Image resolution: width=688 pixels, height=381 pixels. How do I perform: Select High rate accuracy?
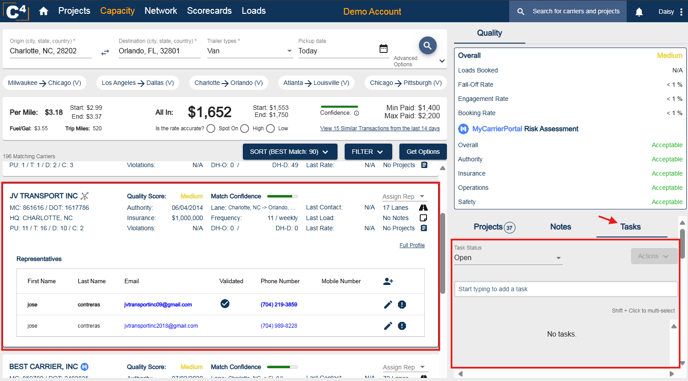[244, 129]
